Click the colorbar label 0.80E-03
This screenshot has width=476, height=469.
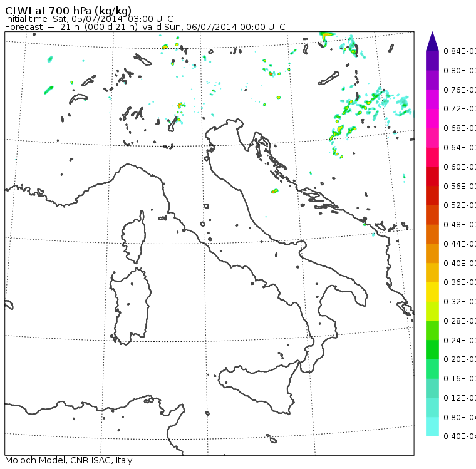[460, 70]
